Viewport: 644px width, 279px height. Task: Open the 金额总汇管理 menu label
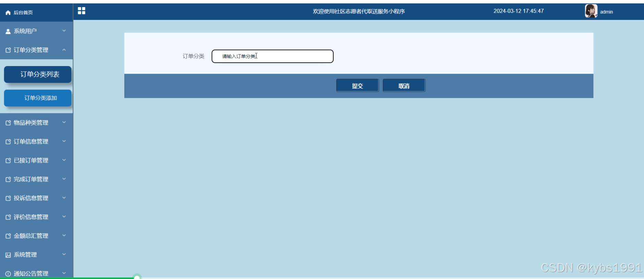pyautogui.click(x=31, y=236)
